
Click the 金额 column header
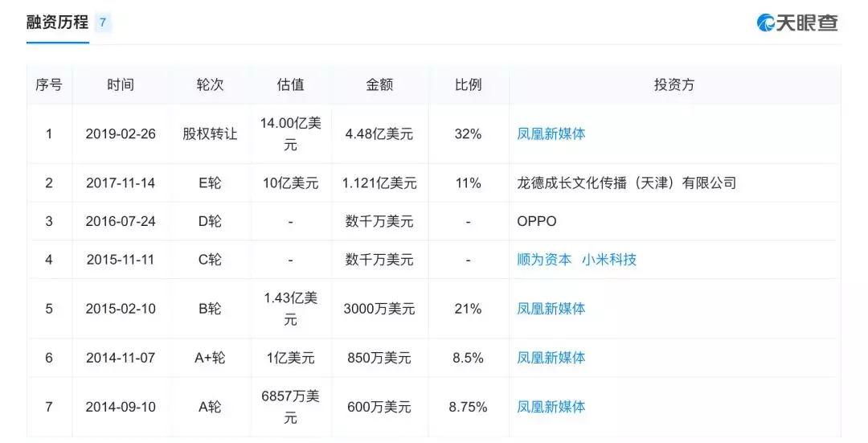[379, 84]
